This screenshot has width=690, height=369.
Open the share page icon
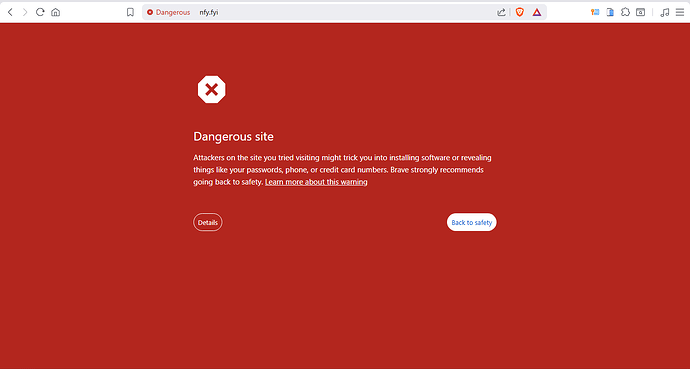pos(501,12)
